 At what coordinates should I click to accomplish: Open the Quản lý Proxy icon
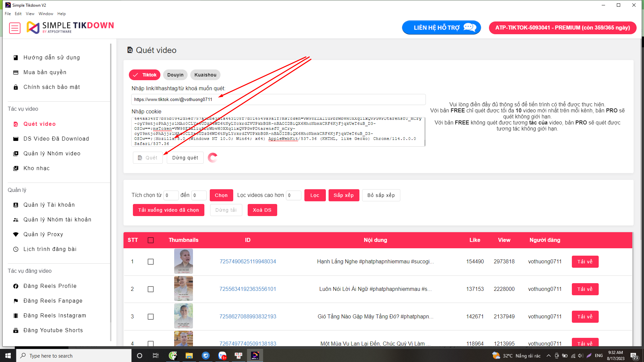click(x=16, y=235)
